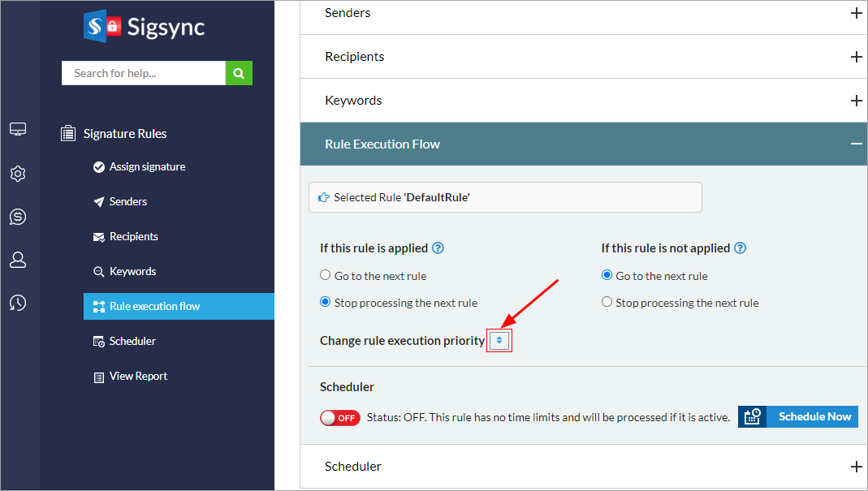This screenshot has height=491, width=868.
Task: Click help icon beside 'If this rule is applied'
Action: [x=438, y=248]
